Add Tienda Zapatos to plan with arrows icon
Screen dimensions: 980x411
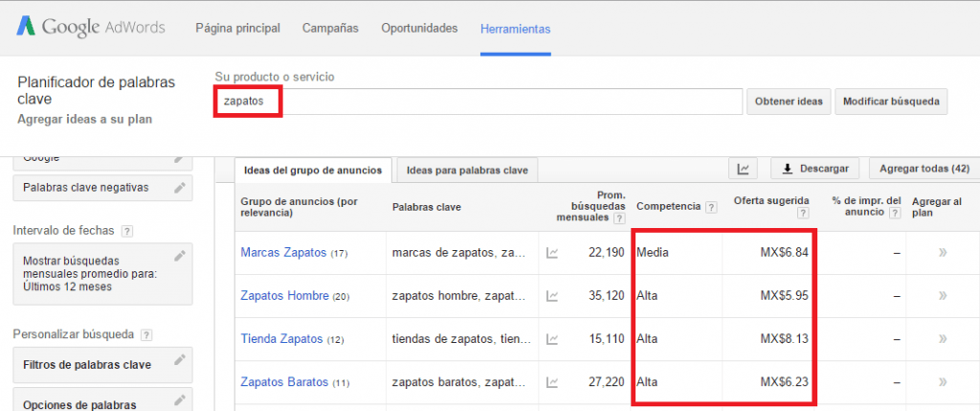pos(942,339)
